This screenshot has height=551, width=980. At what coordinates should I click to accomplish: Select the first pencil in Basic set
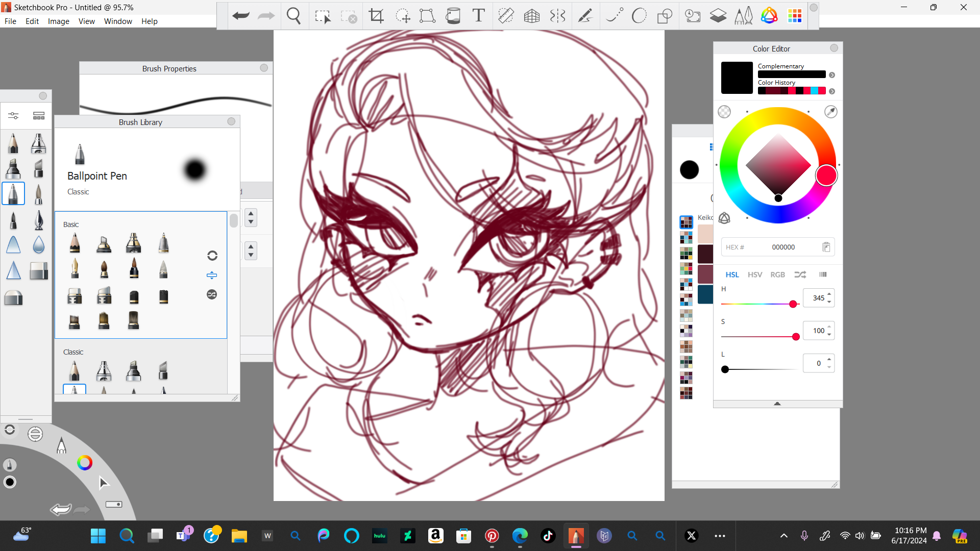point(75,243)
